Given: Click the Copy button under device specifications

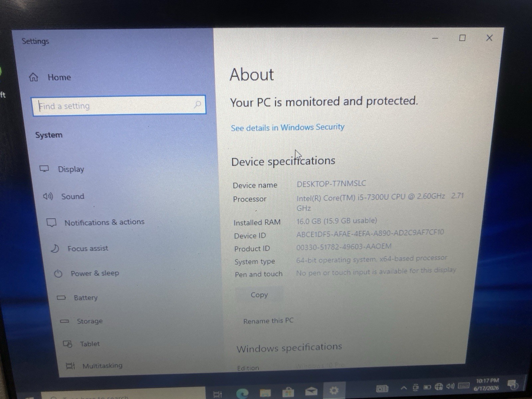Looking at the screenshot, I should (259, 295).
